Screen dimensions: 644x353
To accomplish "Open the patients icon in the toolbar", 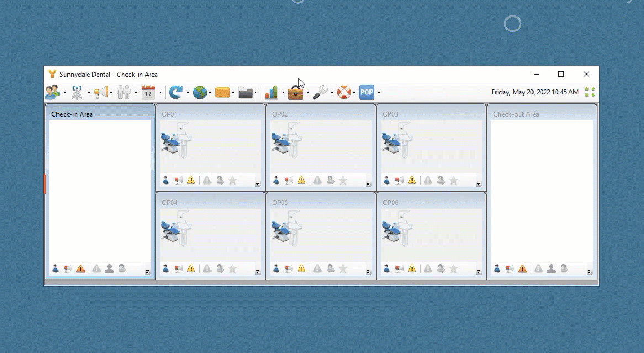I will (x=52, y=92).
